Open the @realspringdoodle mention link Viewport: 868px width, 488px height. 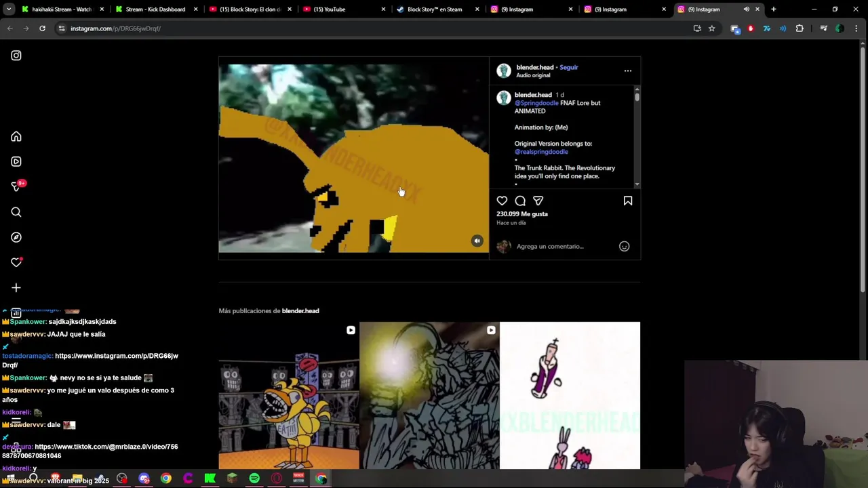point(541,152)
